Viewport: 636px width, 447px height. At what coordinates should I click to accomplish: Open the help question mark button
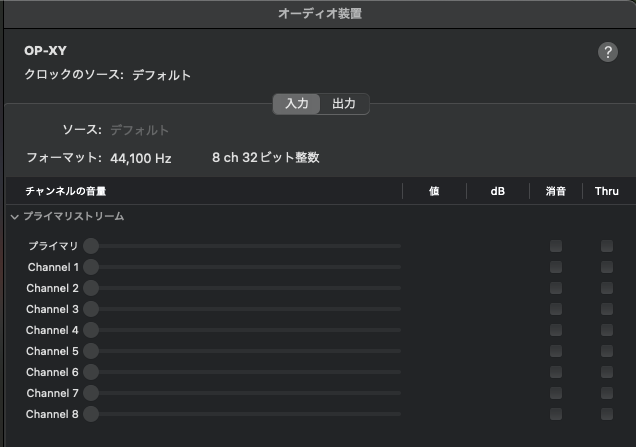coord(608,52)
